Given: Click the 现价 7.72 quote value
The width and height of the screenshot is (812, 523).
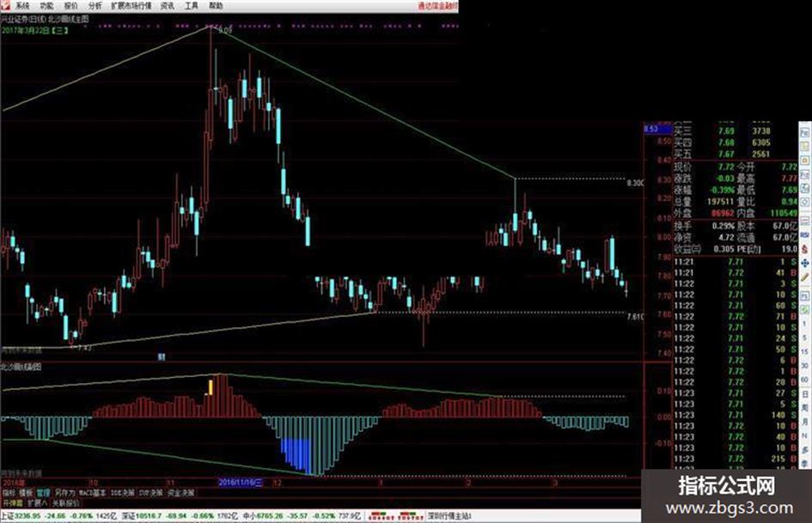Looking at the screenshot, I should click(x=726, y=167).
